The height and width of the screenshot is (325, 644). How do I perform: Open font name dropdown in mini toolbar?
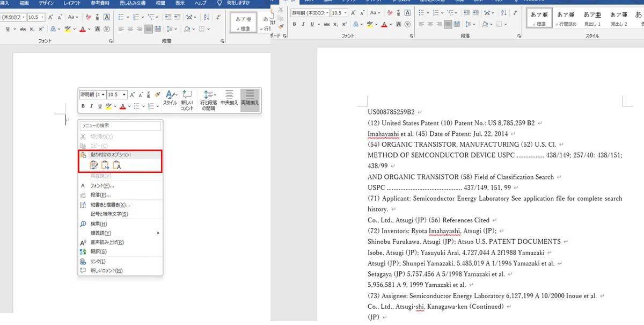coord(103,95)
